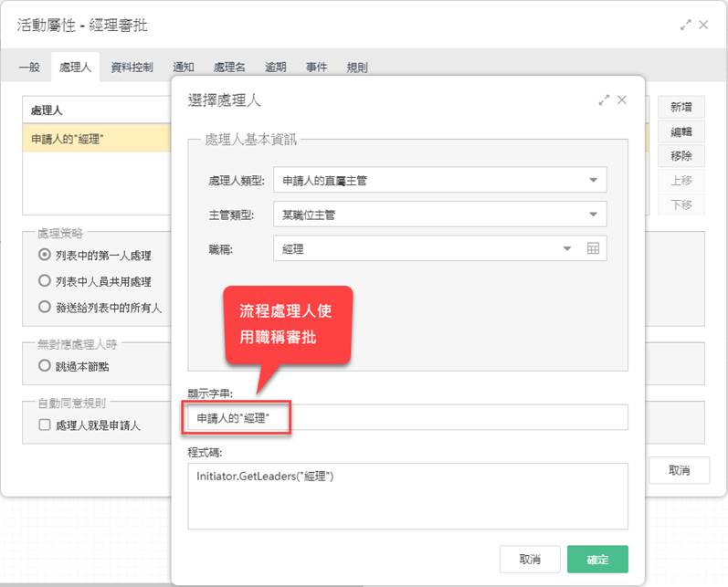Open the 通知 tab
Viewport: 728px width, 587px height.
tap(184, 68)
